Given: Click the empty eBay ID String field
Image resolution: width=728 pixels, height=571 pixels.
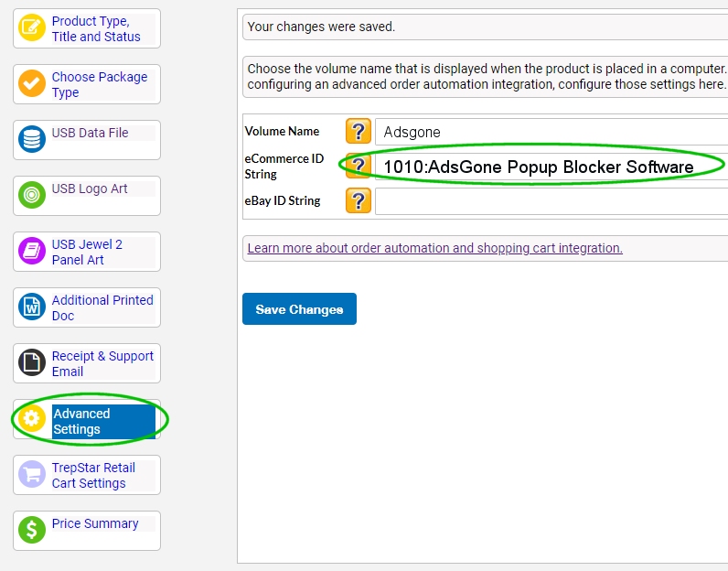Looking at the screenshot, I should (x=551, y=201).
